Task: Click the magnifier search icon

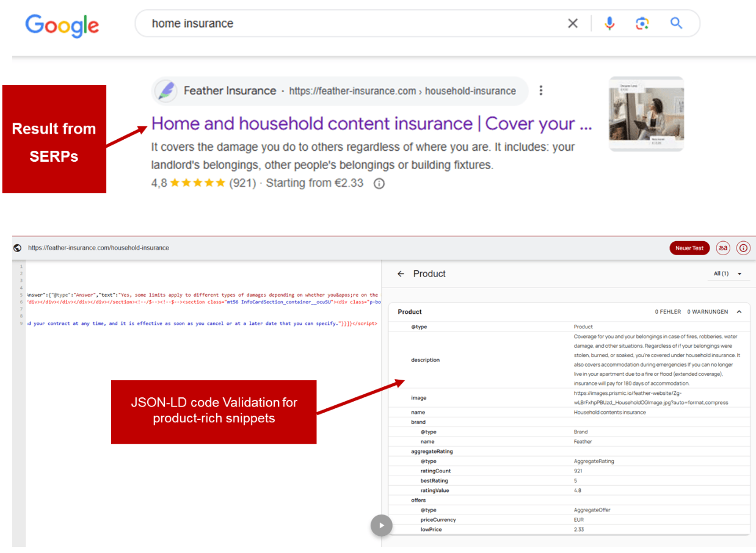Action: [x=675, y=24]
